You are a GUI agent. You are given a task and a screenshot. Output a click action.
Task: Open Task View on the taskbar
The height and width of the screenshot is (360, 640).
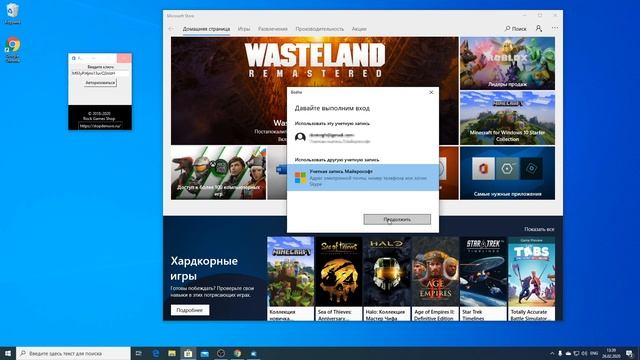pyautogui.click(x=139, y=353)
